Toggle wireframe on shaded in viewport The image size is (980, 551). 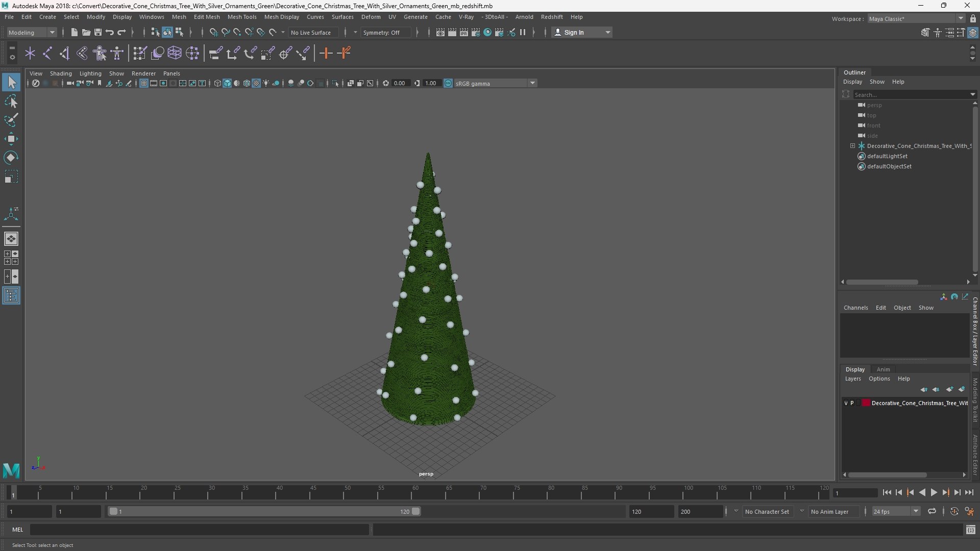point(247,83)
